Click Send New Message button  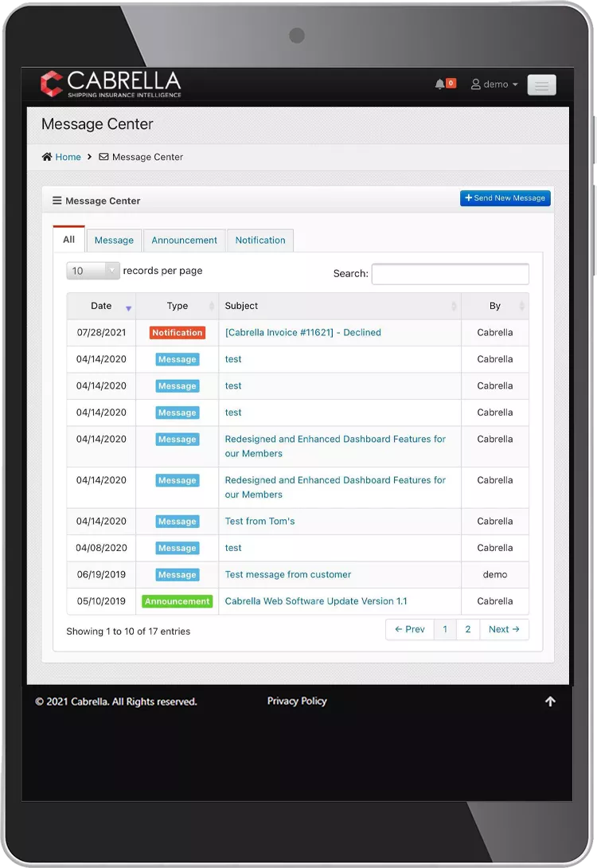pos(505,198)
